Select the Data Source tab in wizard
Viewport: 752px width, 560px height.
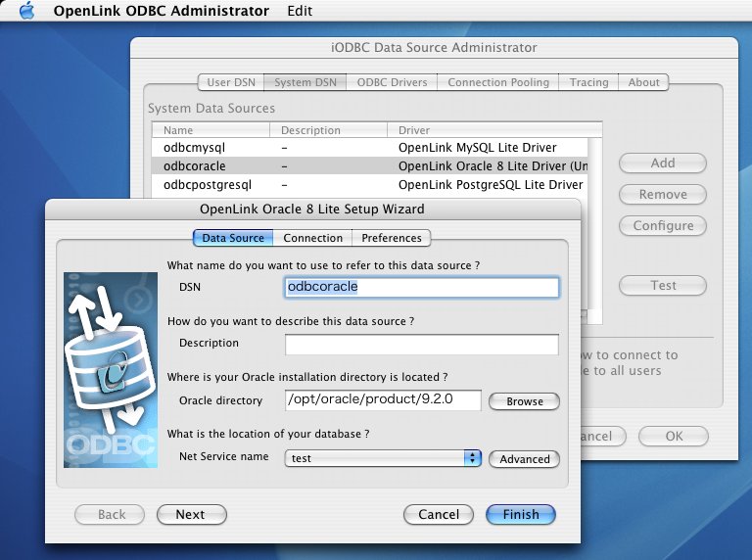click(x=233, y=238)
